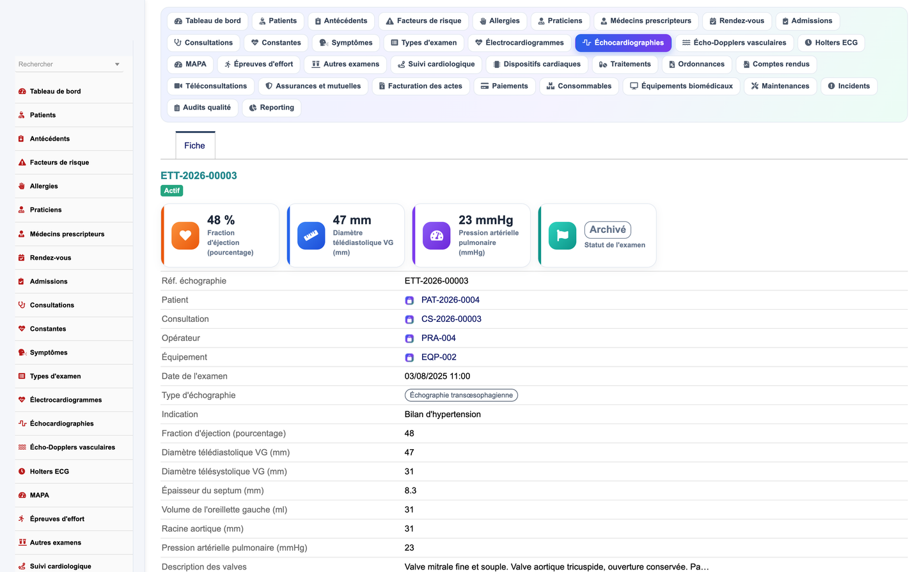Open patient link PAT-2026-0004
924x572 pixels.
(450, 300)
